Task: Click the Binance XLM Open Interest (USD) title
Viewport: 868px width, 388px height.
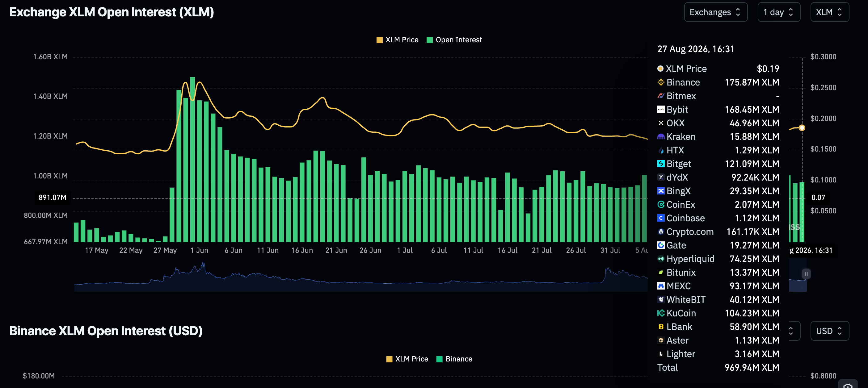Action: click(x=106, y=331)
